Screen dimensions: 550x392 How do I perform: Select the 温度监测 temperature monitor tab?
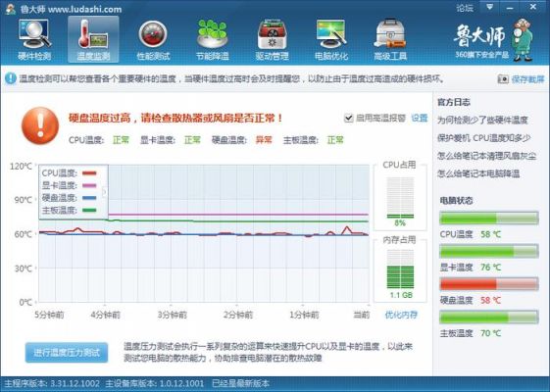[93, 39]
